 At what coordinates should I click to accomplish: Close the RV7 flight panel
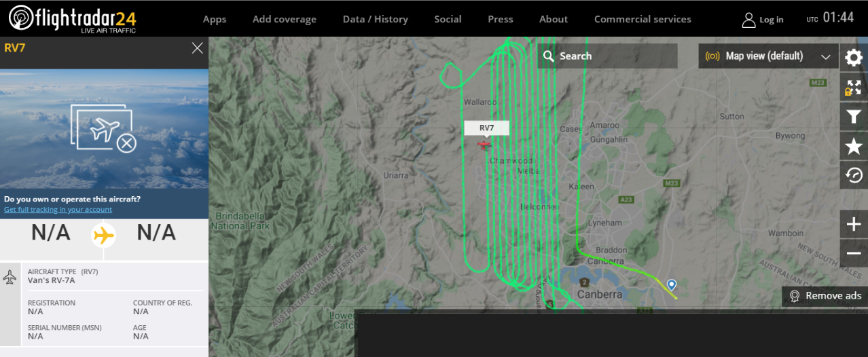[197, 48]
